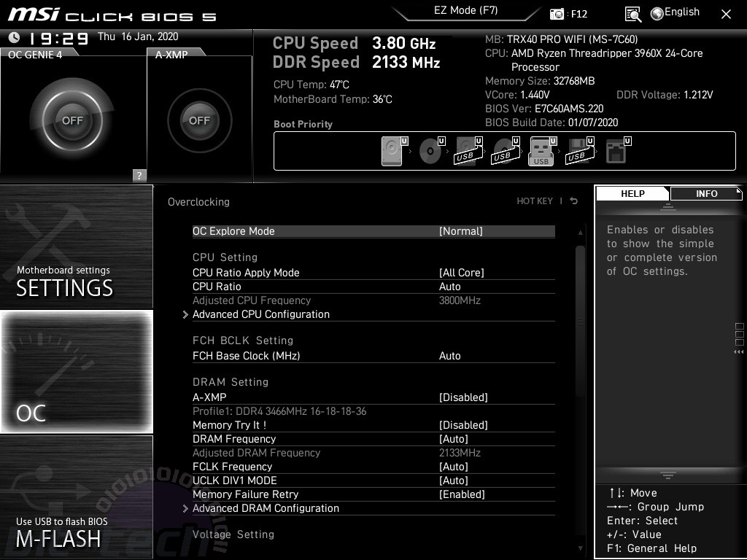Click the VCore: 1.440V reading
747x560 pixels.
[517, 95]
